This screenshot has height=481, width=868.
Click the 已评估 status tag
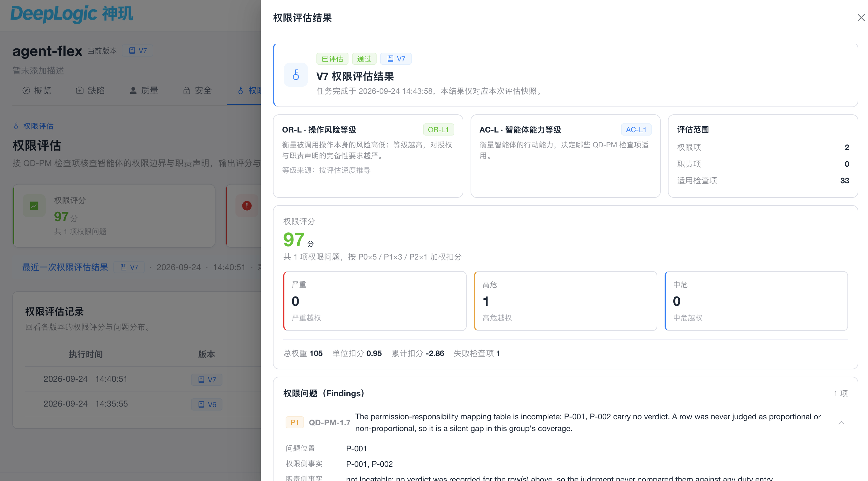[x=332, y=59]
